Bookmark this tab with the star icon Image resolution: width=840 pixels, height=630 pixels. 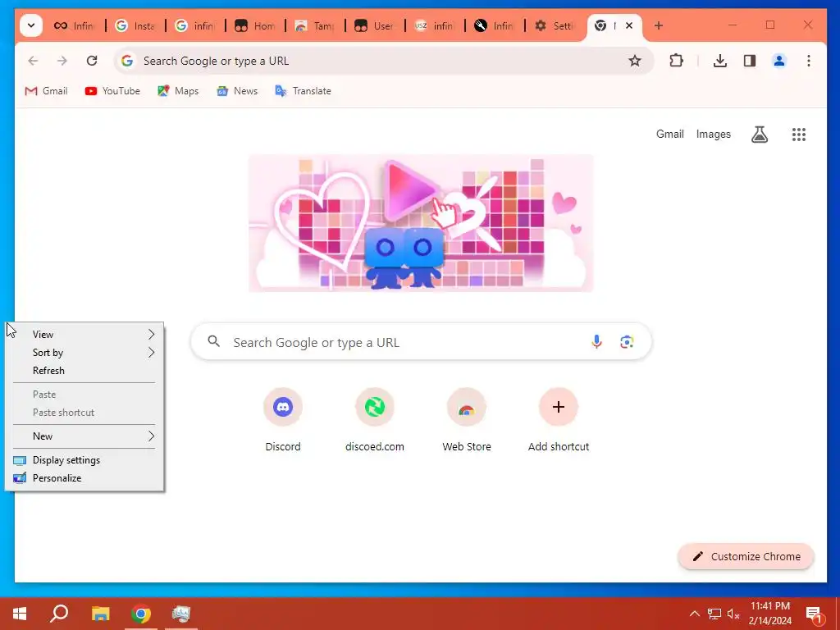635,61
